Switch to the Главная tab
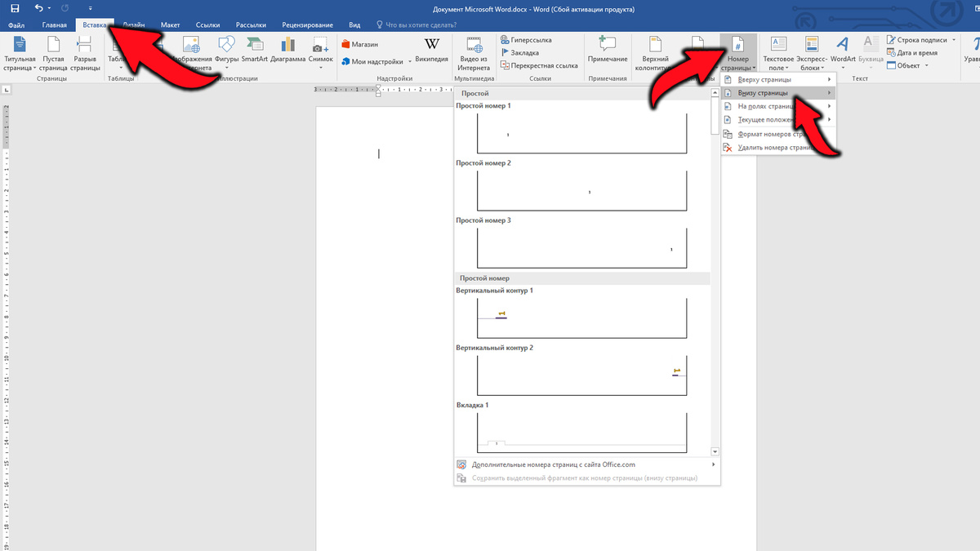Image resolution: width=980 pixels, height=551 pixels. tap(55, 25)
